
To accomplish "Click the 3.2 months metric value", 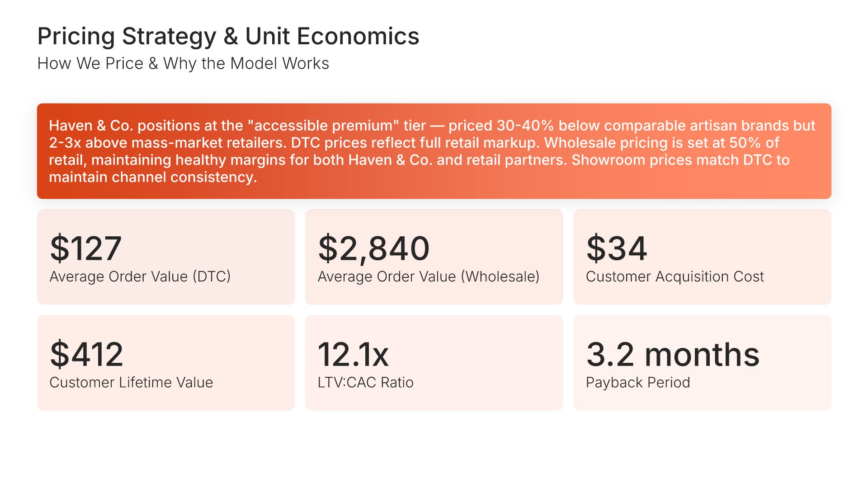I will coord(673,354).
